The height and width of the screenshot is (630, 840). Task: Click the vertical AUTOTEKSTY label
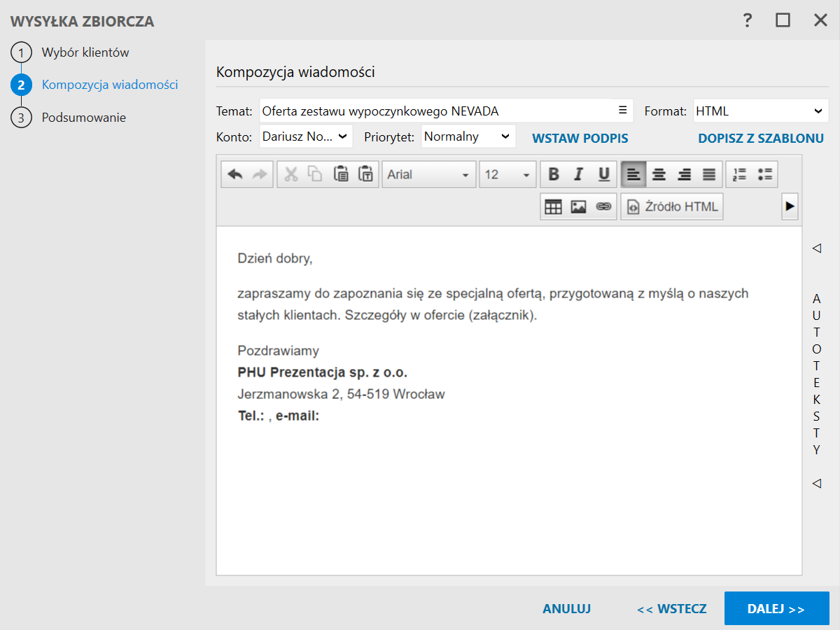(x=816, y=374)
